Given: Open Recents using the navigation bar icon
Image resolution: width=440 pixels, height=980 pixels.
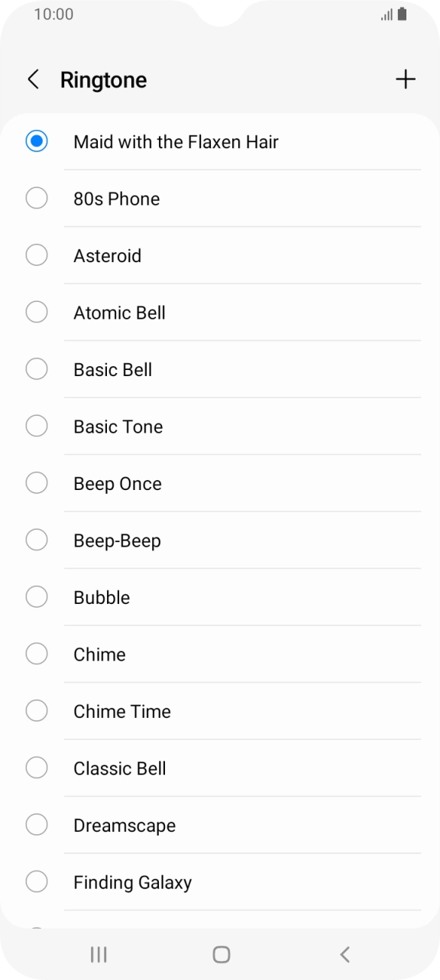Looking at the screenshot, I should pos(98,954).
